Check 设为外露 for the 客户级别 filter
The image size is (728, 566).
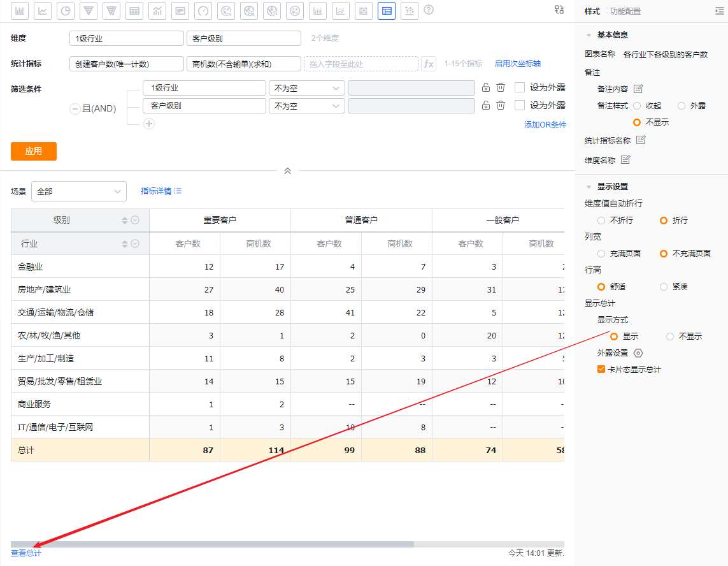520,105
